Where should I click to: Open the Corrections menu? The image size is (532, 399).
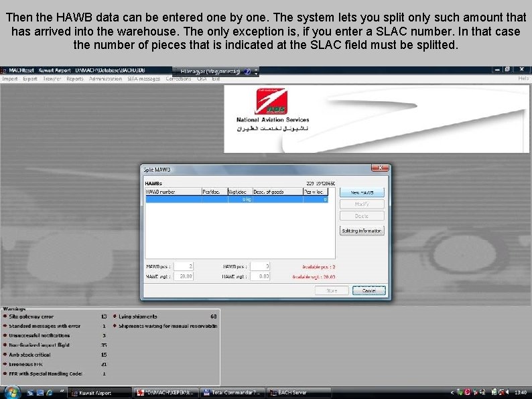point(178,78)
